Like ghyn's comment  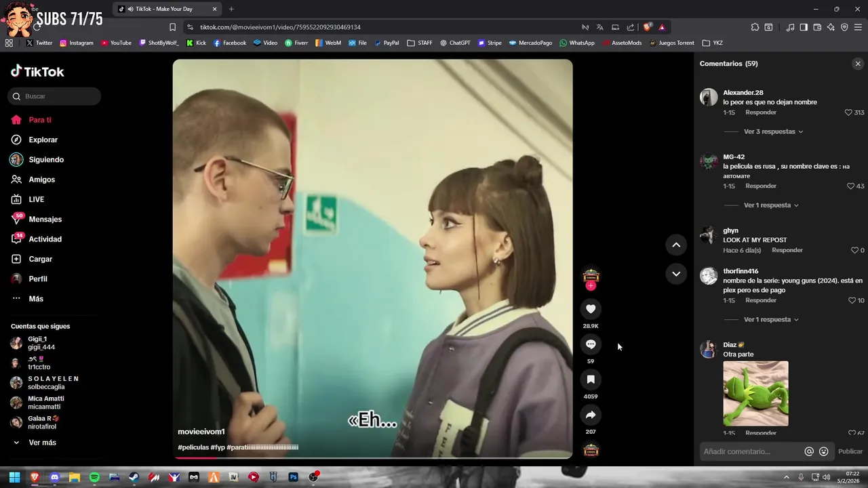pyautogui.click(x=854, y=250)
